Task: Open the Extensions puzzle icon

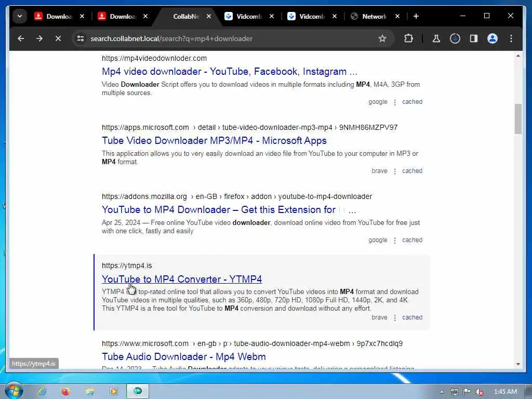Action: tap(408, 38)
